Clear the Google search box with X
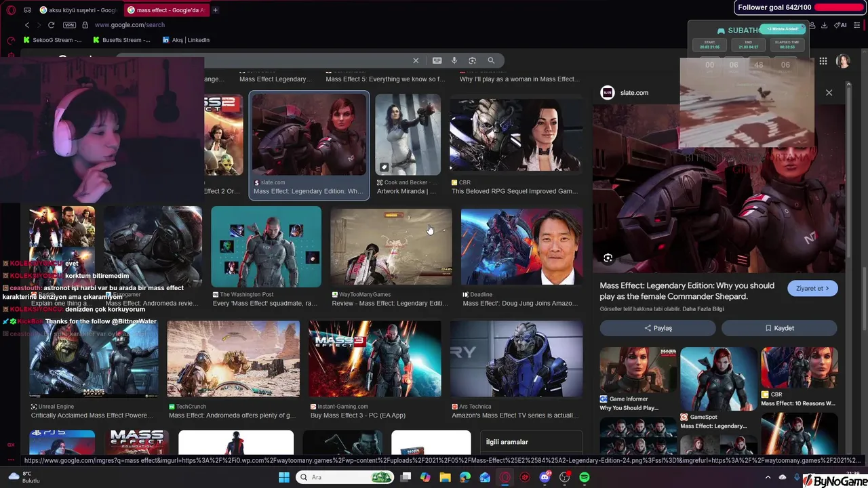Viewport: 868px width, 488px height. (x=416, y=60)
